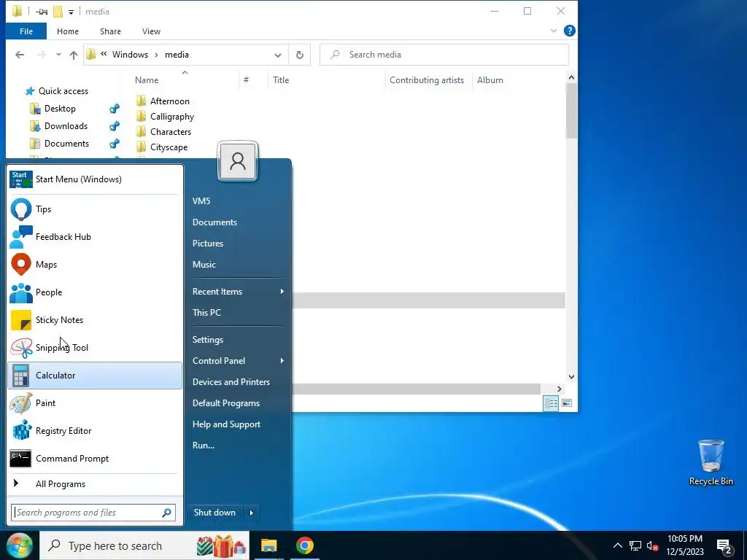747x560 pixels.
Task: Open Explorer help question mark
Action: [x=569, y=31]
